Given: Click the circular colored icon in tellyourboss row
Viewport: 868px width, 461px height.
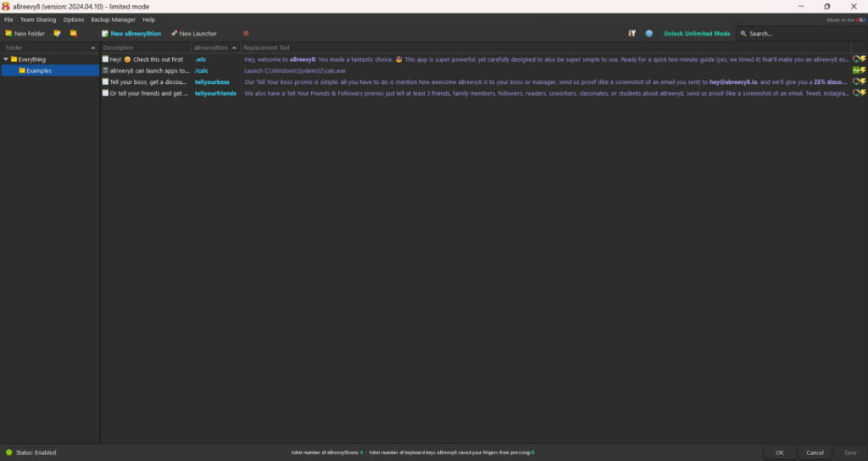Looking at the screenshot, I should click(x=856, y=82).
